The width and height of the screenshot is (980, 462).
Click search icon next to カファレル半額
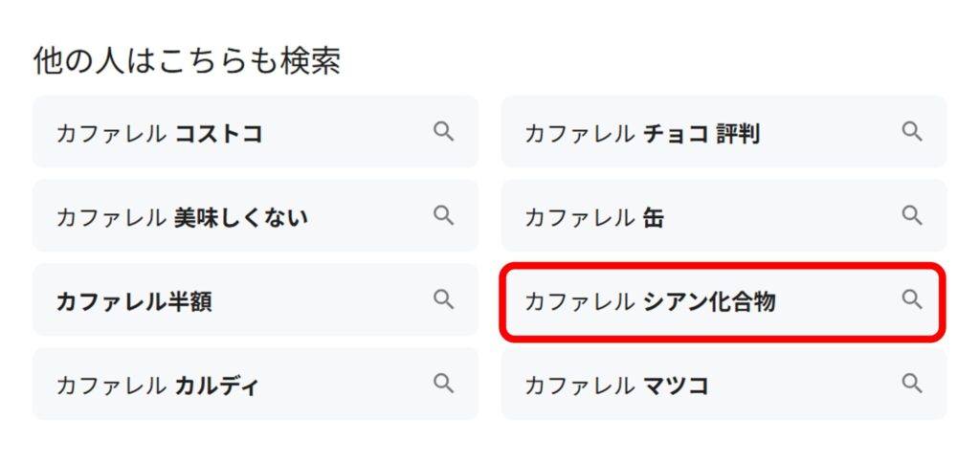tap(443, 300)
